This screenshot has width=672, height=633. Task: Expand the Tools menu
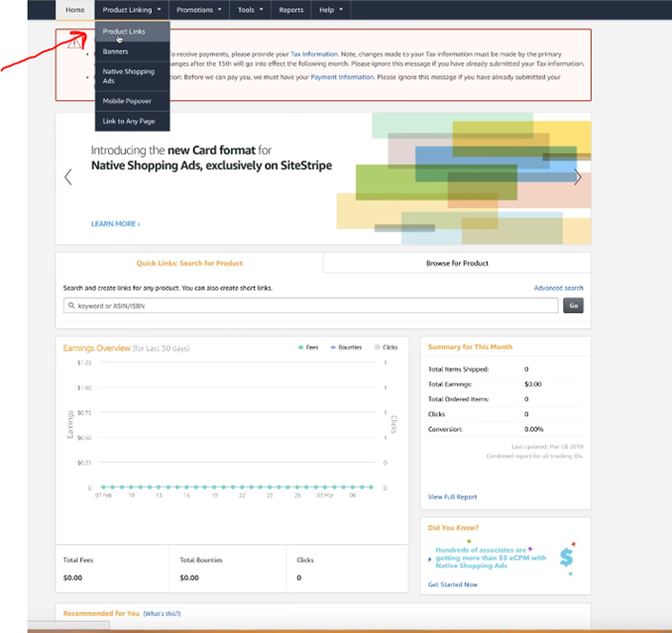[x=251, y=10]
